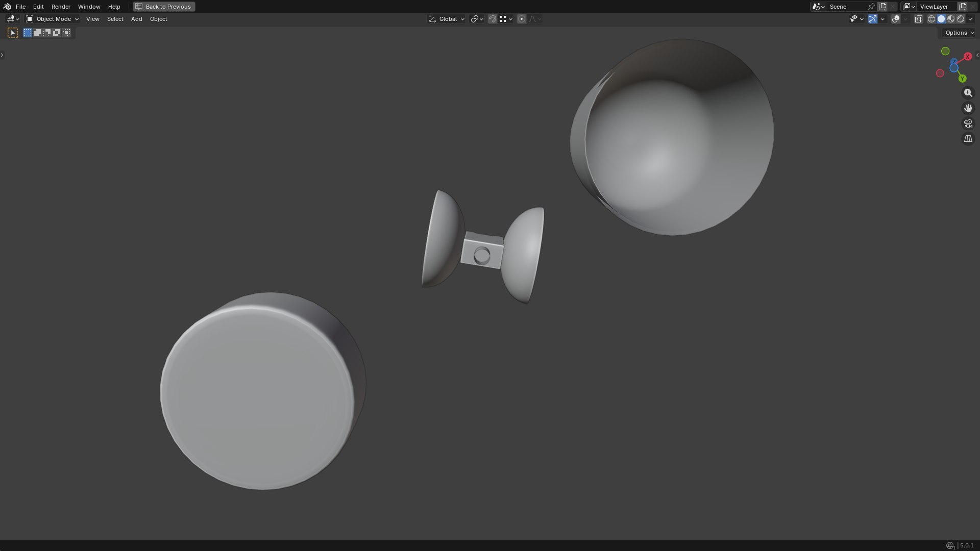Choose Intersect Existing Selection mode icon
Screen dimensions: 980x551
point(66,33)
